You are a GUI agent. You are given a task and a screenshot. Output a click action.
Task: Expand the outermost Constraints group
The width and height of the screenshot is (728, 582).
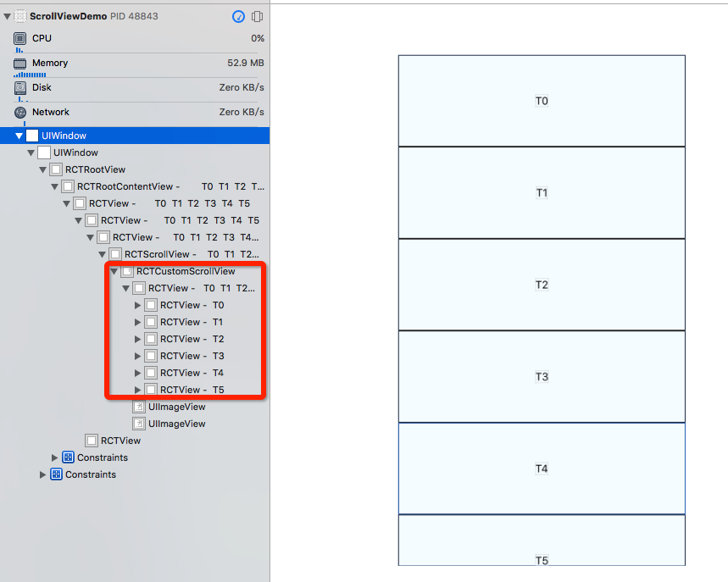click(x=42, y=474)
